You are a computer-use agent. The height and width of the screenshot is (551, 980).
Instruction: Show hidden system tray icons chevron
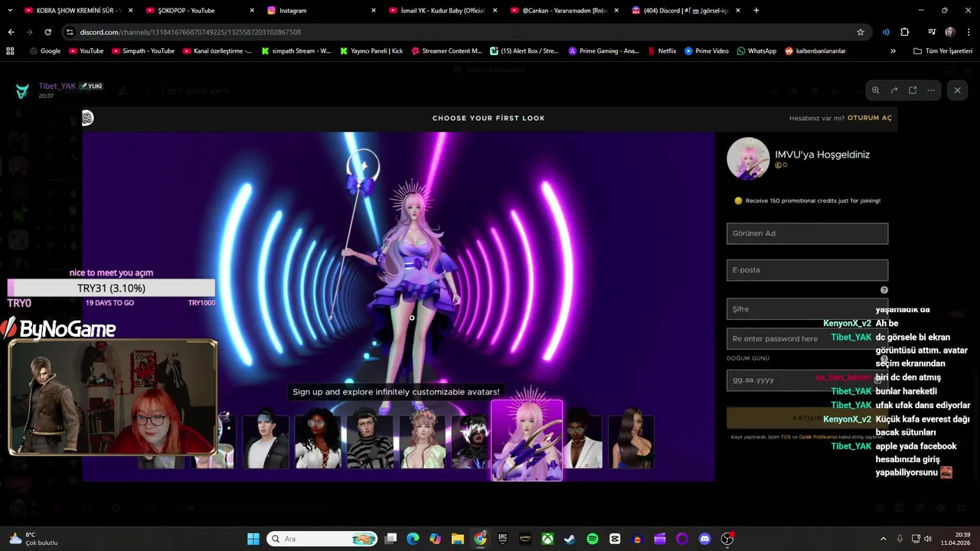tap(883, 539)
